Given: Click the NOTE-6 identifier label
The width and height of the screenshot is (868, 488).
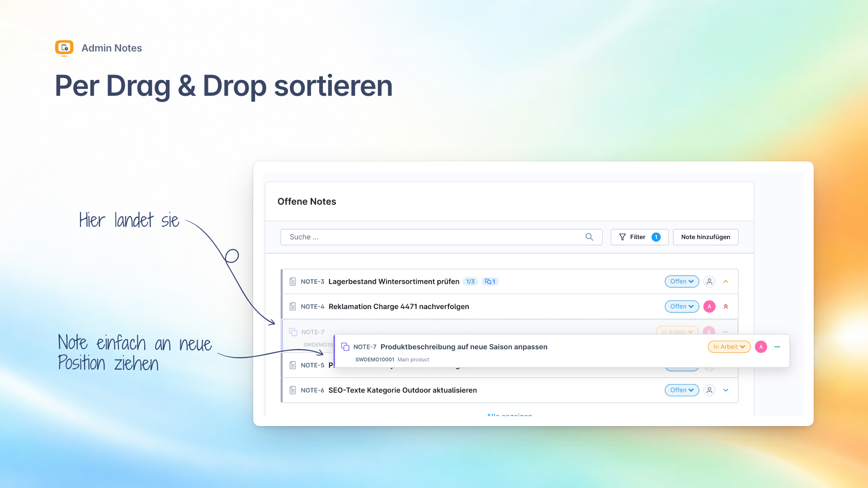Looking at the screenshot, I should click(x=312, y=390).
